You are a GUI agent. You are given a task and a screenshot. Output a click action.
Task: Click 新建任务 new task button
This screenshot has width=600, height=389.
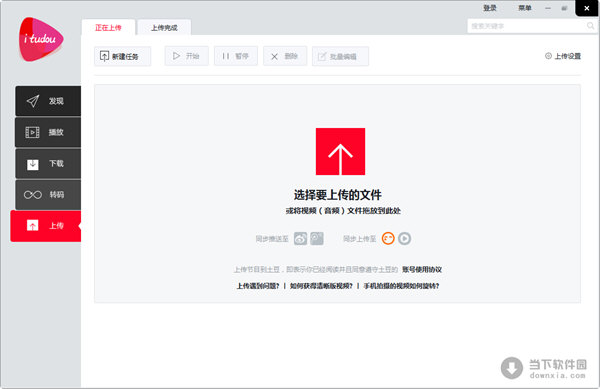pyautogui.click(x=122, y=56)
